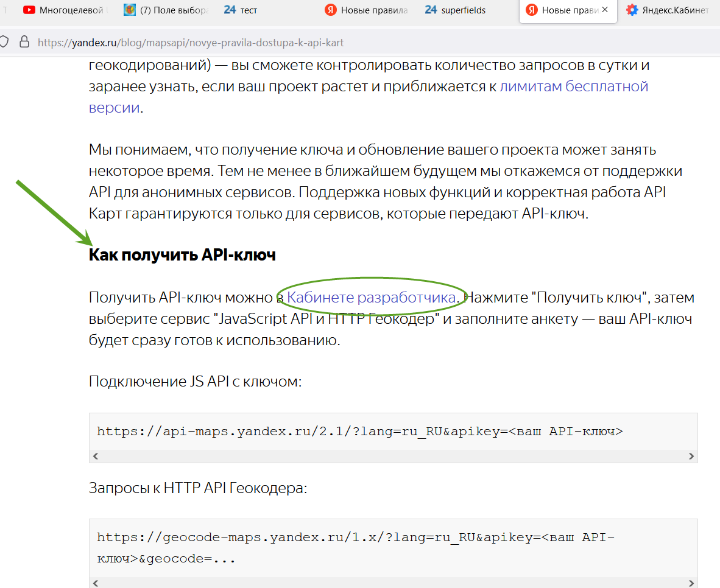Screen dimensions: 720x588
Task: Click right scroll arrow of api-maps code block
Action: tap(691, 457)
